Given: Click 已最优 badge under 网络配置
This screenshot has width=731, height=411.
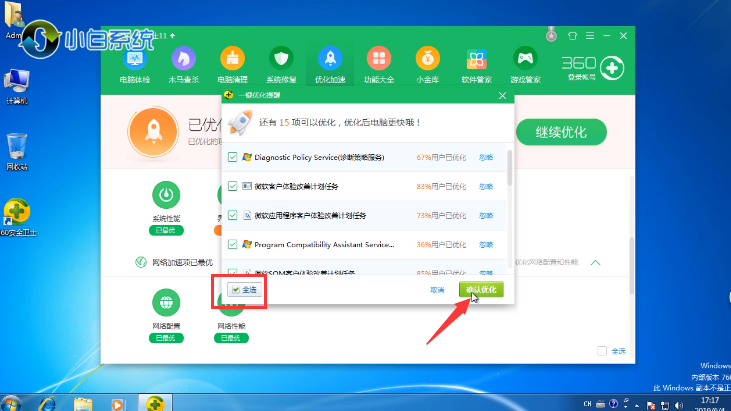Looking at the screenshot, I should click(x=166, y=338).
